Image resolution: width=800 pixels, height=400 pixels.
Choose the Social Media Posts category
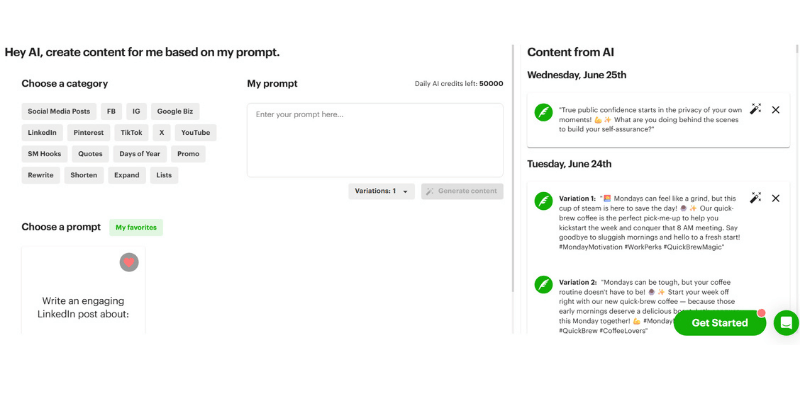point(59,111)
